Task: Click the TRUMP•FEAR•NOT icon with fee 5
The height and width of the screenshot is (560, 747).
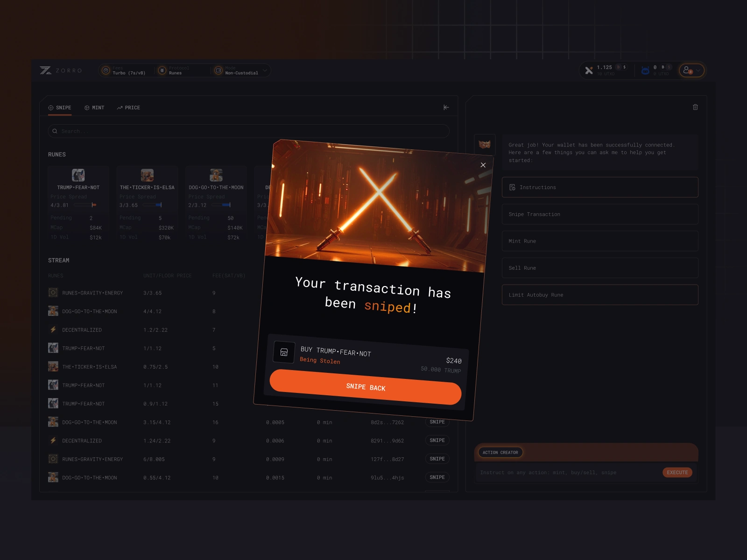Action: coord(53,348)
